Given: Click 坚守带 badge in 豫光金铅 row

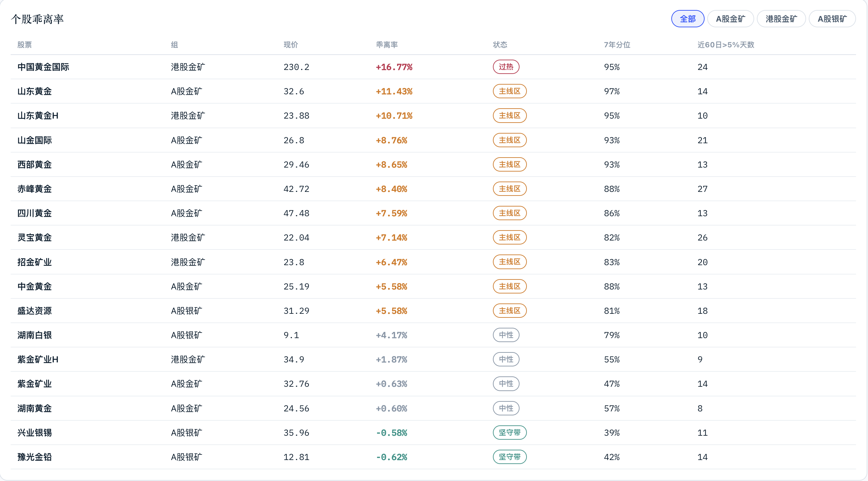Looking at the screenshot, I should 510,457.
